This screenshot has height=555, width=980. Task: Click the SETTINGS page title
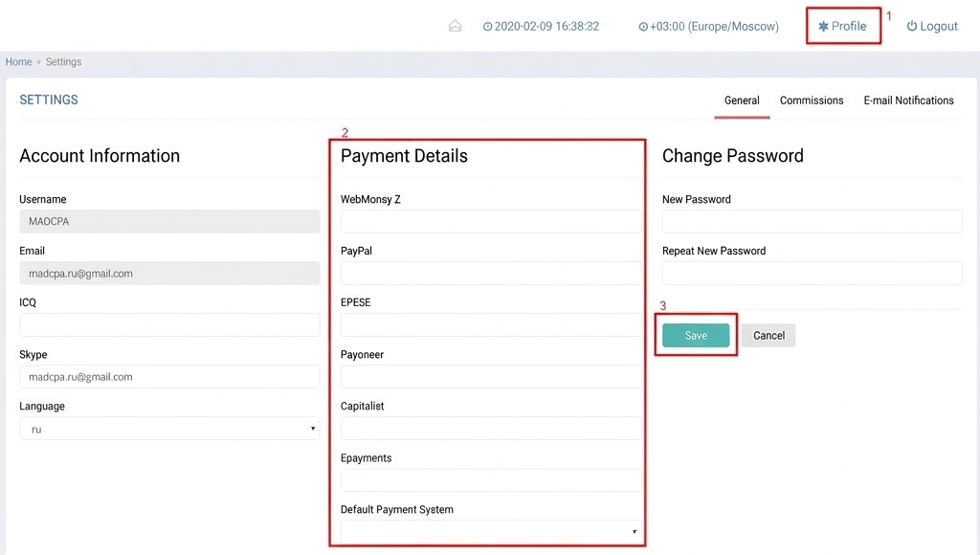tap(49, 100)
